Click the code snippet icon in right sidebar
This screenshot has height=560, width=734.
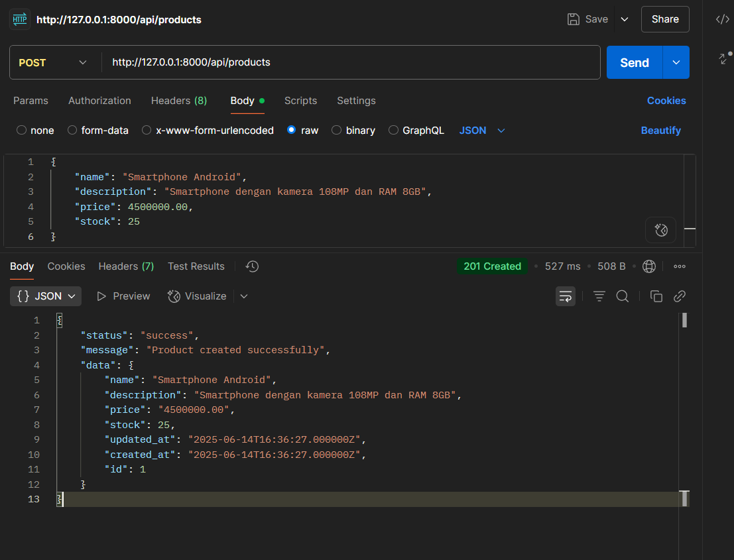pyautogui.click(x=722, y=19)
